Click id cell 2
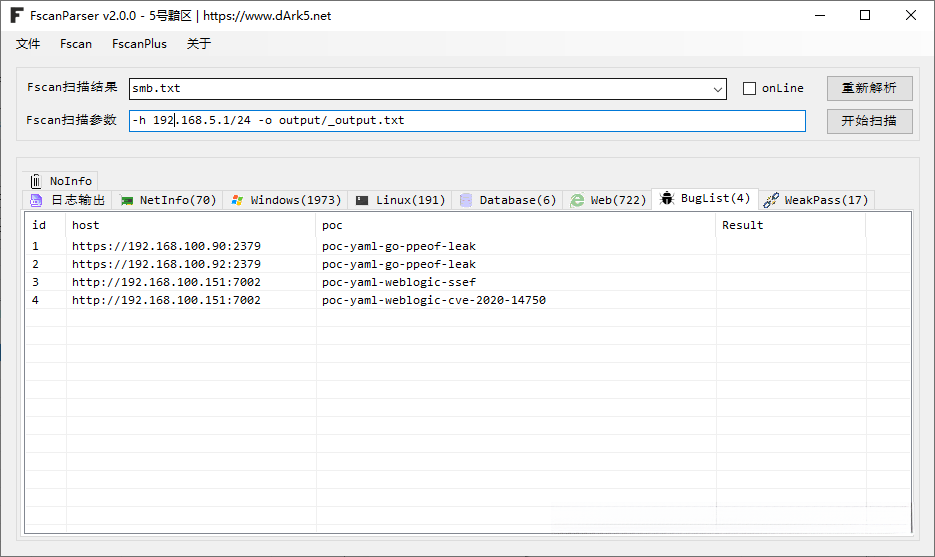The width and height of the screenshot is (935, 557). [35, 264]
